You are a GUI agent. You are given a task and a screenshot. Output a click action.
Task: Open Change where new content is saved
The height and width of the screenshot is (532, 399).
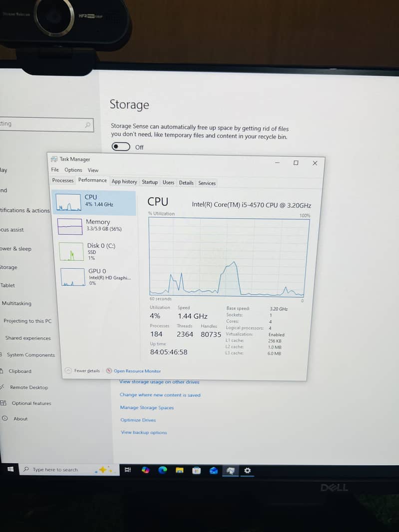pyautogui.click(x=160, y=395)
